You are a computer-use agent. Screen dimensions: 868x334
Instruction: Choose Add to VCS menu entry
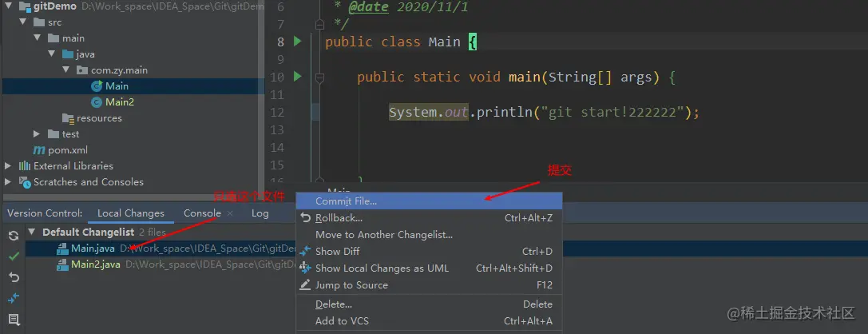pos(430,320)
